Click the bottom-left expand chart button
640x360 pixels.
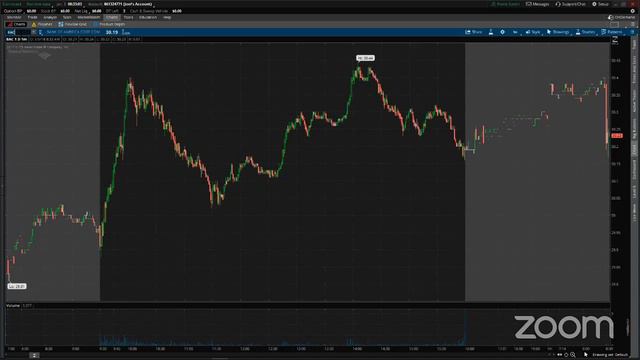click(35, 356)
